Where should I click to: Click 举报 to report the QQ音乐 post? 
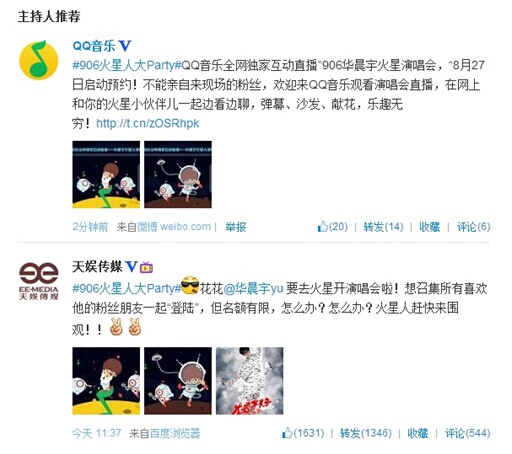(x=236, y=227)
